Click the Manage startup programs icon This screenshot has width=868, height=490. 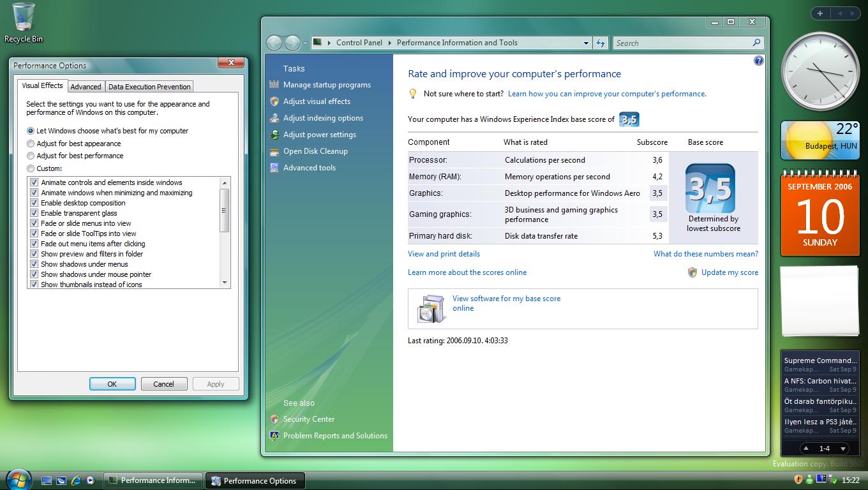point(274,84)
